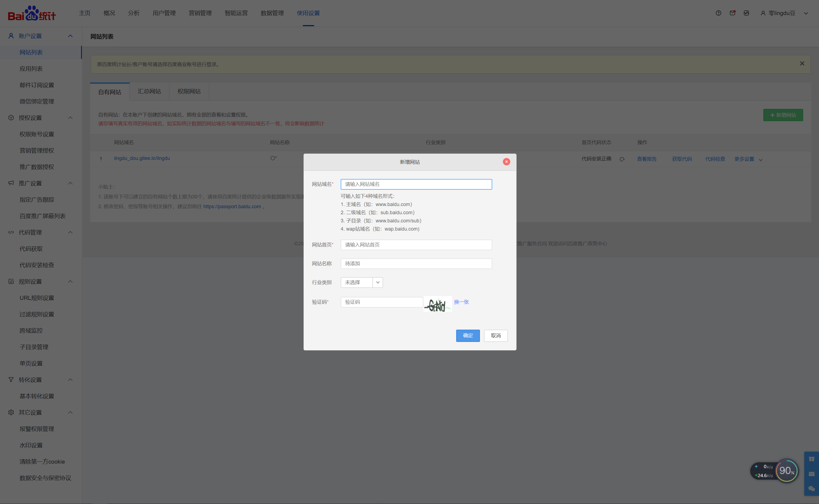Focus the 网站首页 input field
819x504 pixels.
click(x=416, y=245)
